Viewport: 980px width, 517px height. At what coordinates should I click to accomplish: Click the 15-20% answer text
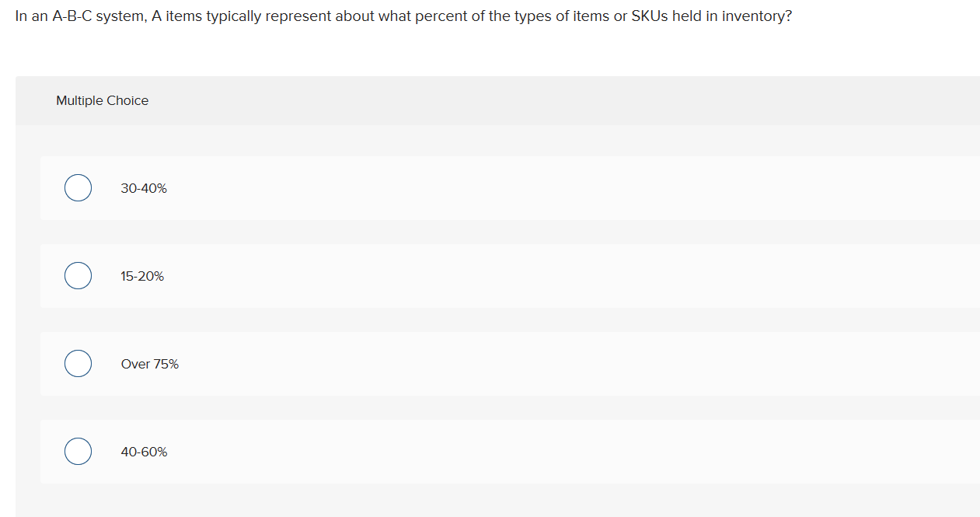[141, 275]
